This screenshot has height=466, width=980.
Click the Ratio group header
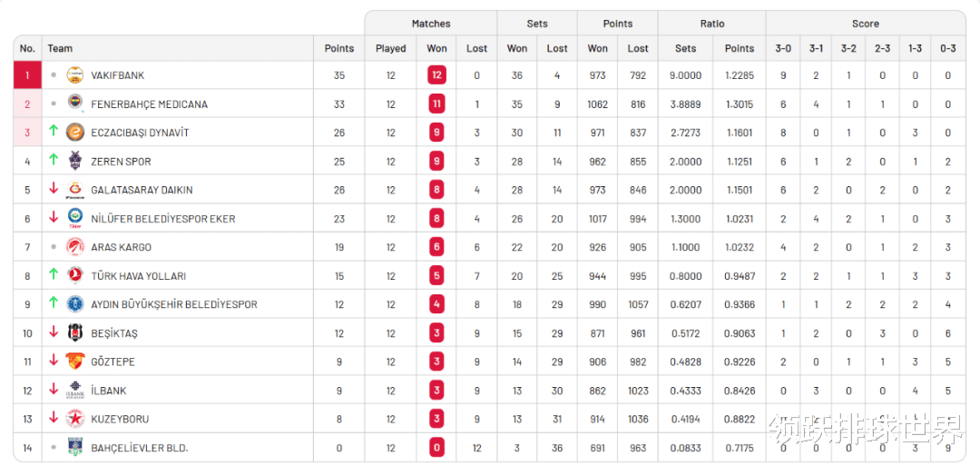(712, 24)
